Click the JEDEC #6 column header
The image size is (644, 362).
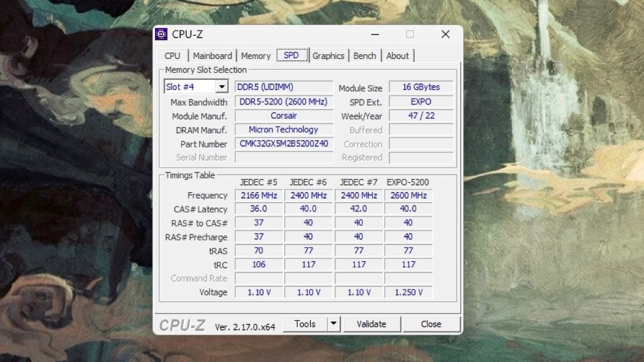point(308,182)
